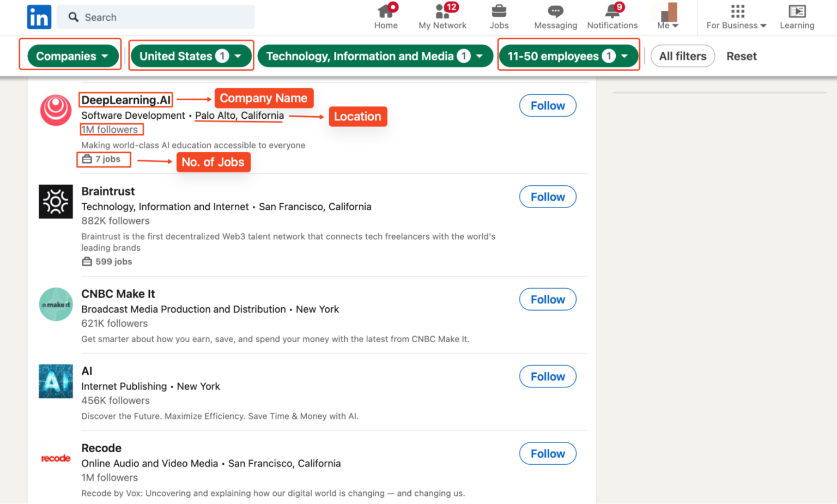The image size is (837, 504).
Task: Follow the Braintrust company
Action: (x=548, y=197)
